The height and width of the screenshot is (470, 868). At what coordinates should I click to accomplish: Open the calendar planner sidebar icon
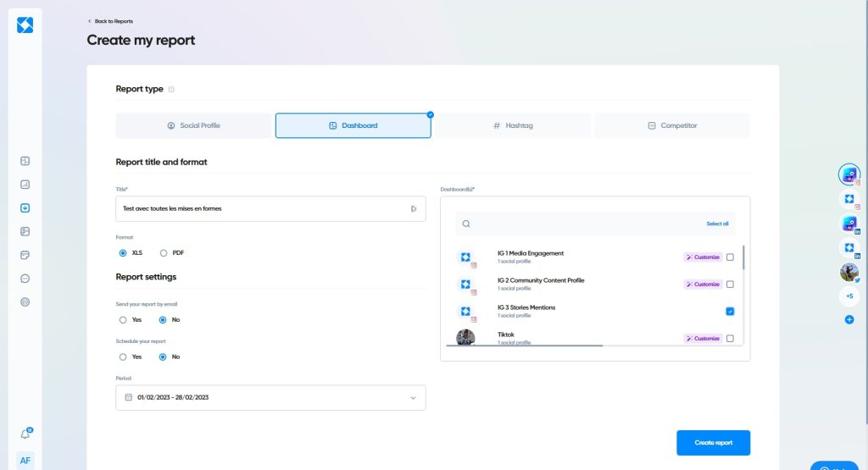(25, 255)
